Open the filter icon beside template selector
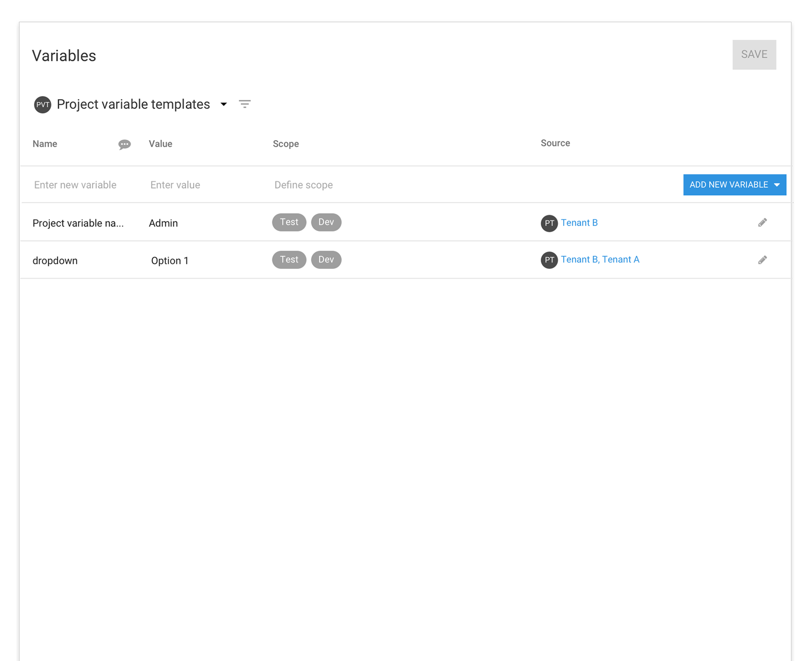This screenshot has height=661, width=812. pos(245,104)
